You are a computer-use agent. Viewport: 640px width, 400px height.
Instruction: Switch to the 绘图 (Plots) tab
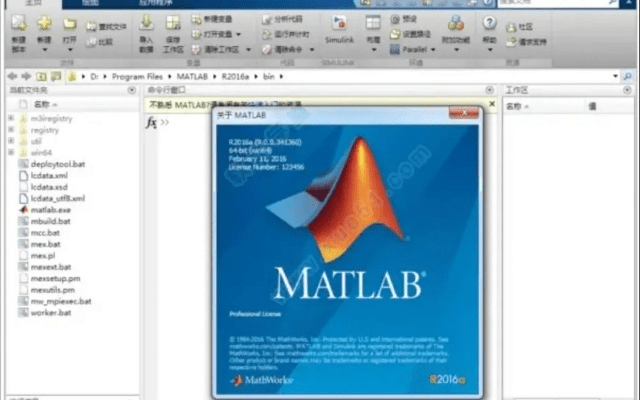click(90, 3)
